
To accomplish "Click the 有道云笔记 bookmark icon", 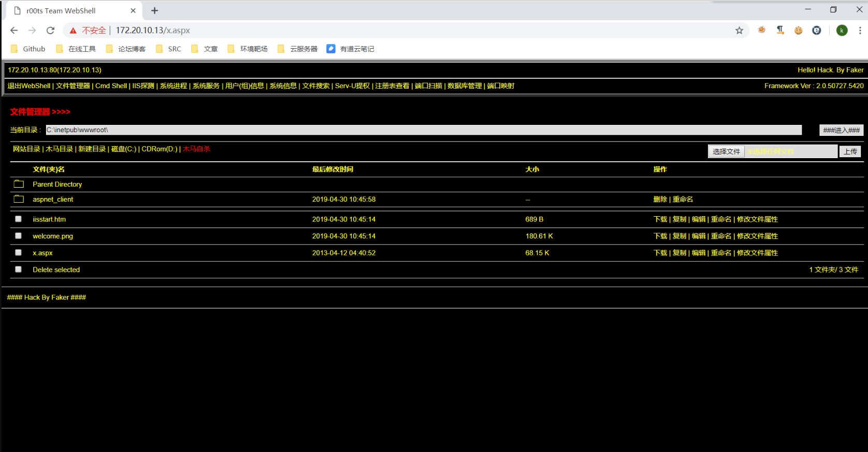I will (x=331, y=49).
